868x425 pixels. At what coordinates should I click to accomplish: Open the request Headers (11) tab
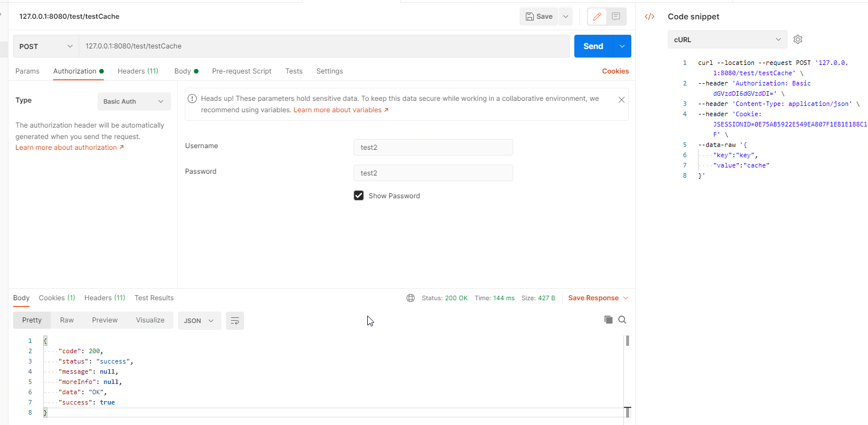(138, 71)
